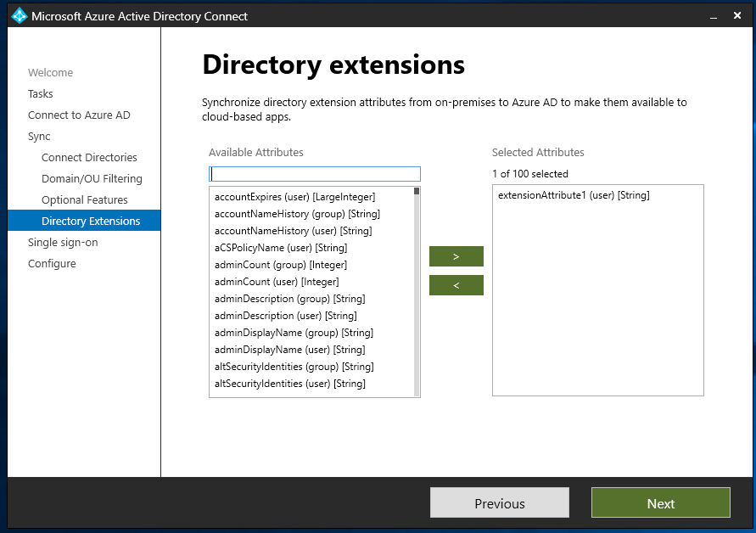Click the add attribute > arrow button

click(456, 256)
